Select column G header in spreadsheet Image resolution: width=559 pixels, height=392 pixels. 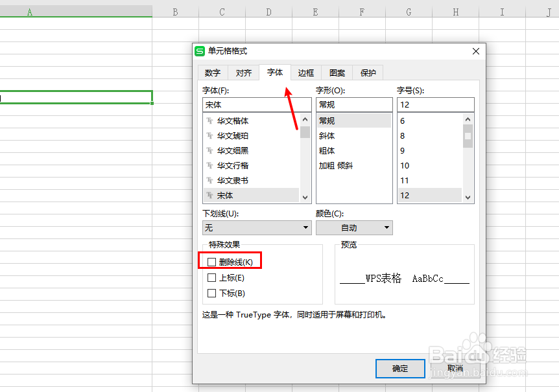pos(409,12)
